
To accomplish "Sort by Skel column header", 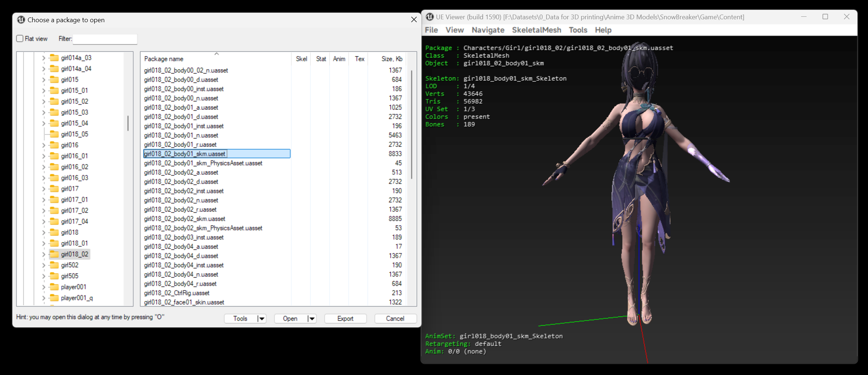I will pyautogui.click(x=301, y=59).
